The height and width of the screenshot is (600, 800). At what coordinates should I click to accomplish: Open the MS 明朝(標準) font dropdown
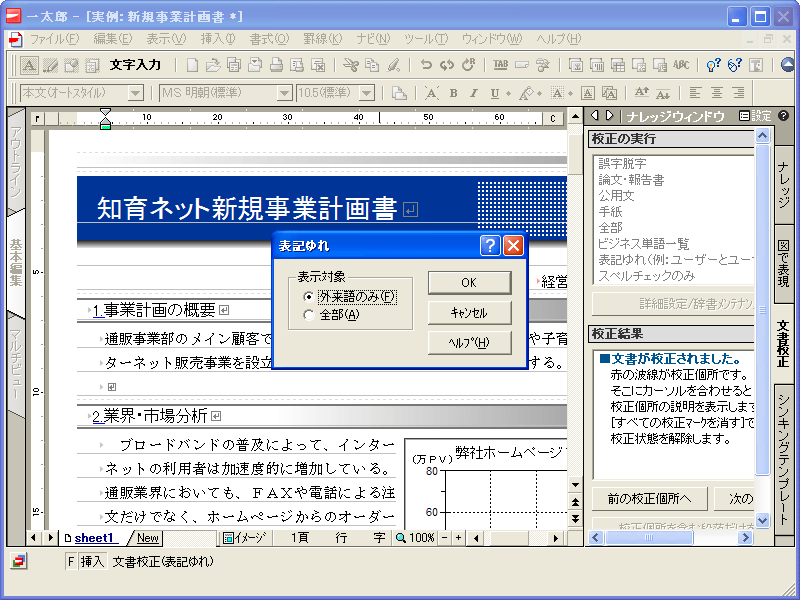click(x=284, y=93)
